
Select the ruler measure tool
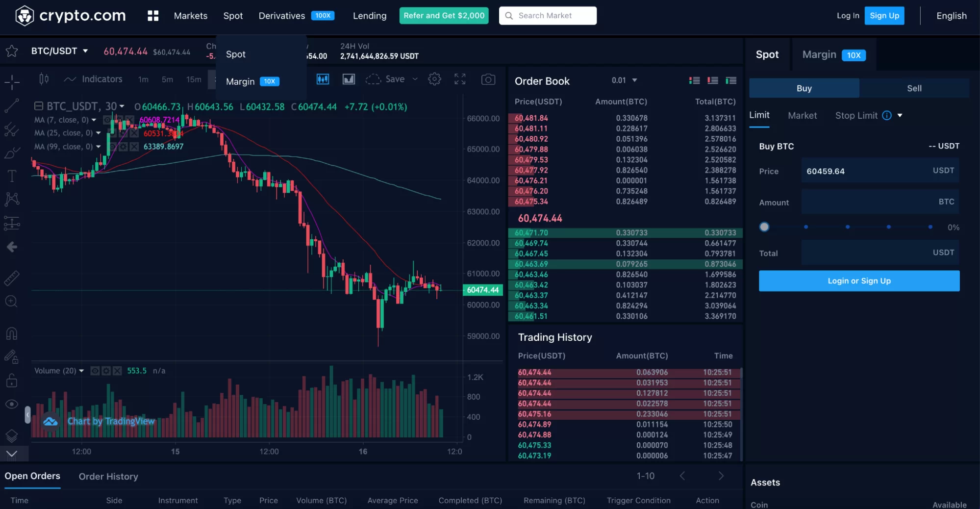tap(12, 278)
